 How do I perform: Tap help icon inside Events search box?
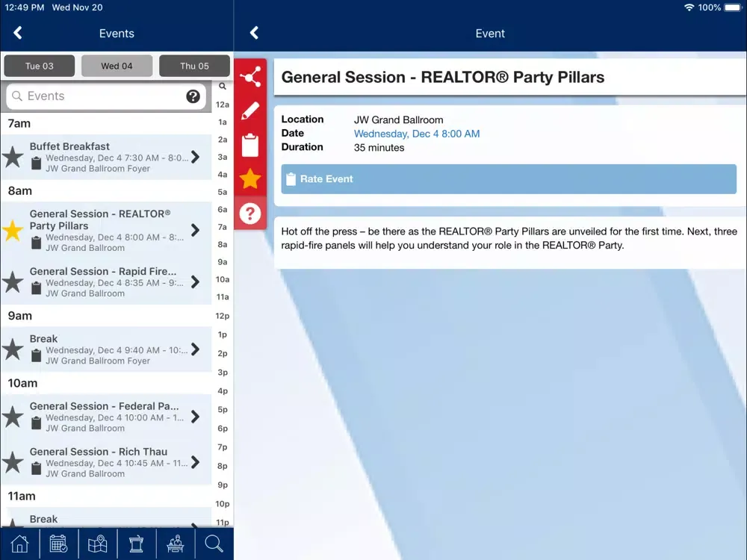[x=193, y=96]
